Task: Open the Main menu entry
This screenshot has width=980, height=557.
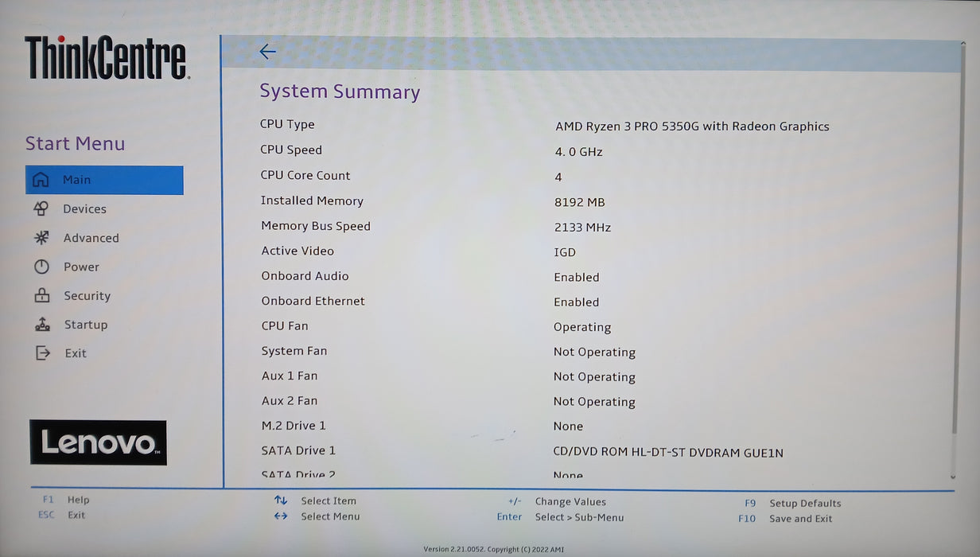Action: click(x=104, y=180)
